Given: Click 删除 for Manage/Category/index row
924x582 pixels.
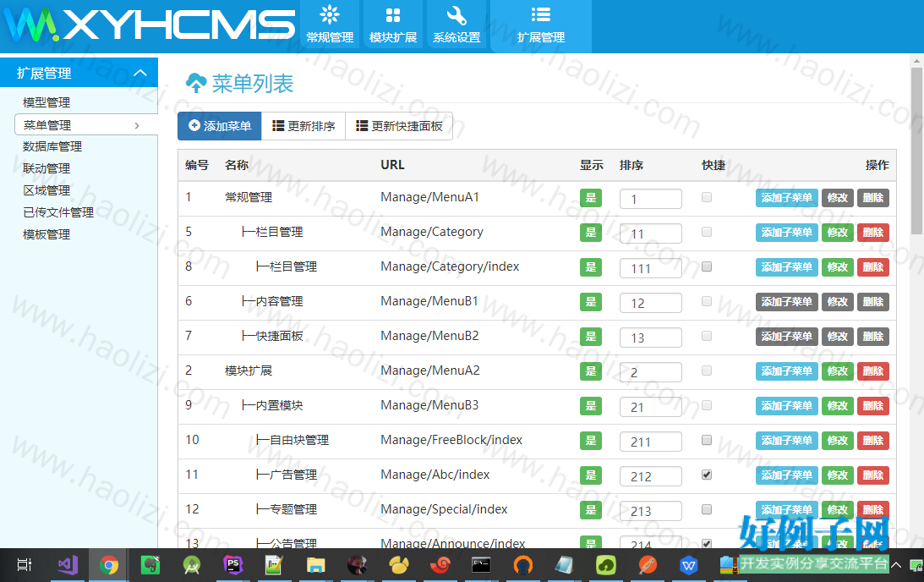Looking at the screenshot, I should (x=872, y=267).
